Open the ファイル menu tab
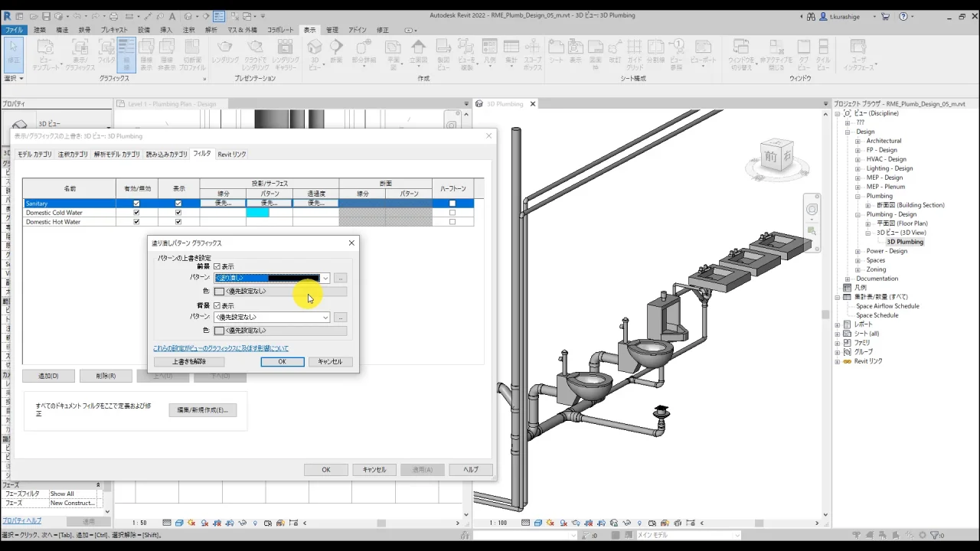Viewport: 980px width, 551px height. [x=14, y=30]
